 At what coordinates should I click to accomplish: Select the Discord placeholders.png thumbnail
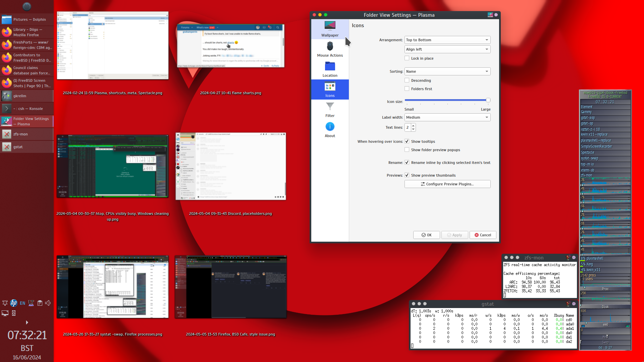tap(231, 166)
